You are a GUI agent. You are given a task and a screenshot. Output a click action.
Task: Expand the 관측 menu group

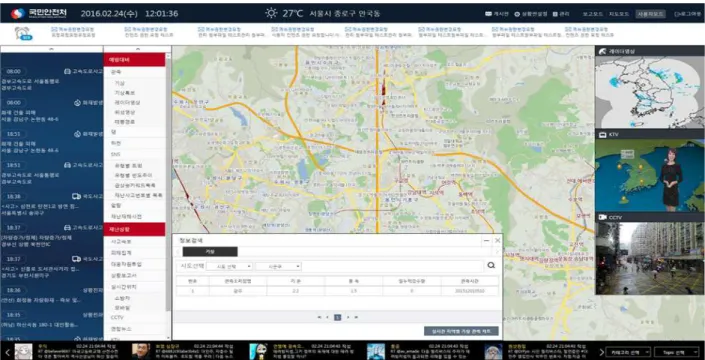[x=116, y=71]
